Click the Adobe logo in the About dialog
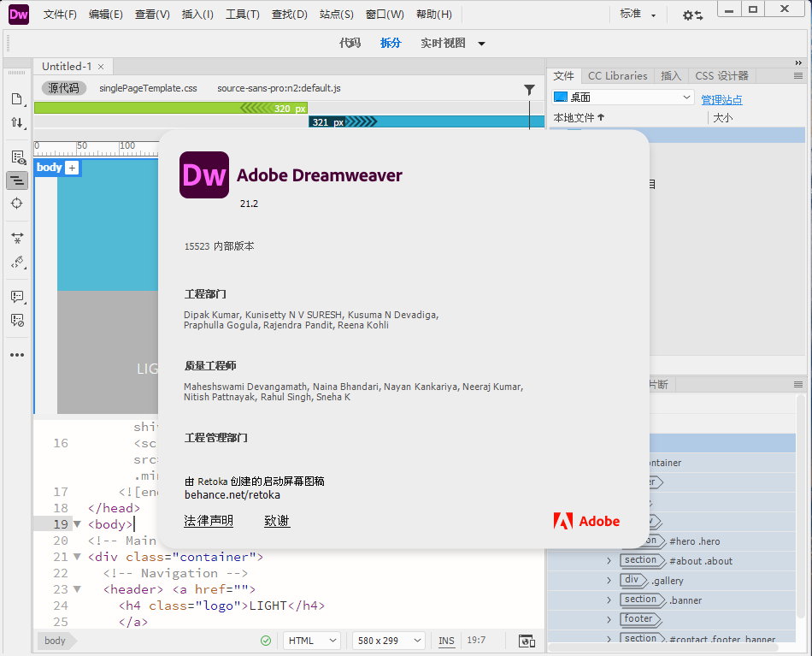Image resolution: width=812 pixels, height=656 pixels. 586,521
